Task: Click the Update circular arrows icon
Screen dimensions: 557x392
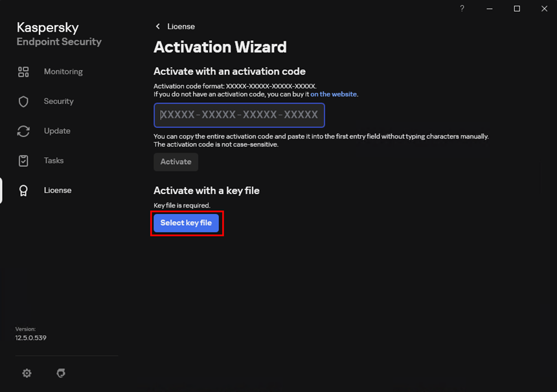Action: (23, 131)
